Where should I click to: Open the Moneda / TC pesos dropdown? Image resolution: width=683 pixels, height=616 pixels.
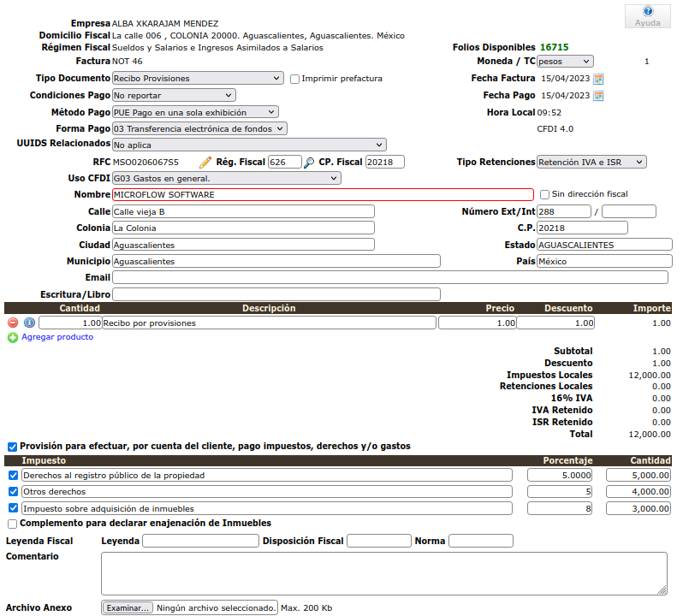[565, 62]
